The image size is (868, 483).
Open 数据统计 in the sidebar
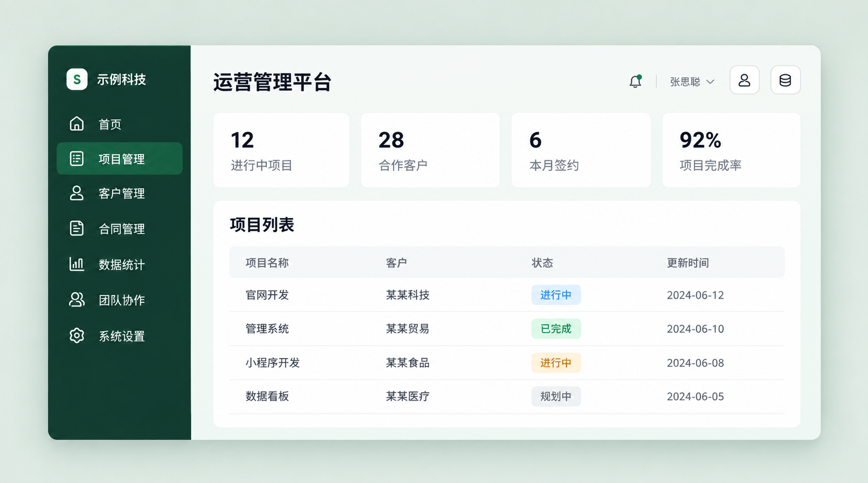click(x=119, y=264)
